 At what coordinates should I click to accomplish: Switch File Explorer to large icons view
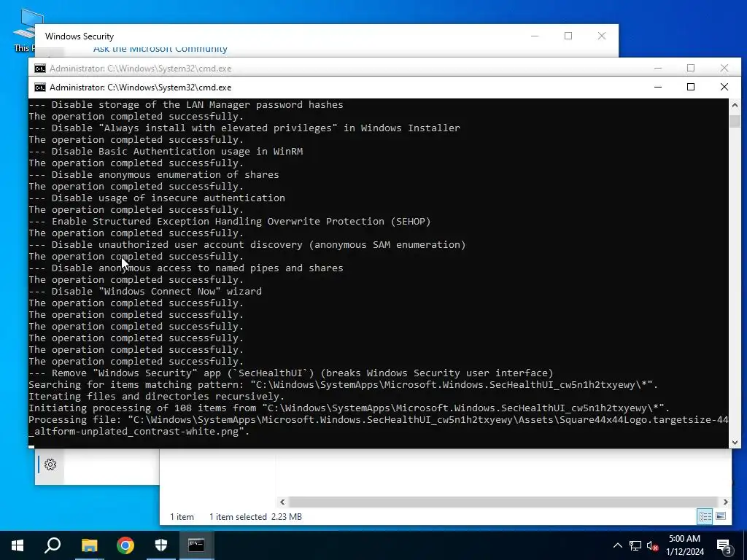tap(721, 516)
